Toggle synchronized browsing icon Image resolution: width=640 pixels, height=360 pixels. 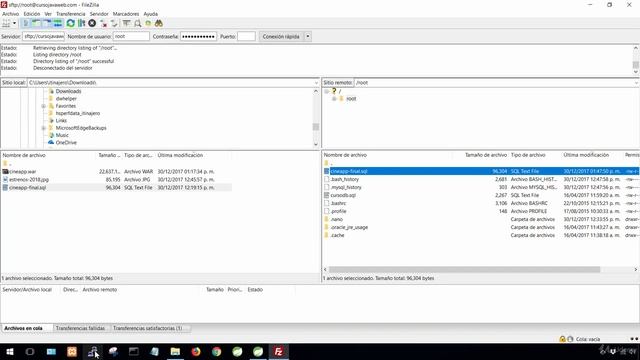(148, 23)
